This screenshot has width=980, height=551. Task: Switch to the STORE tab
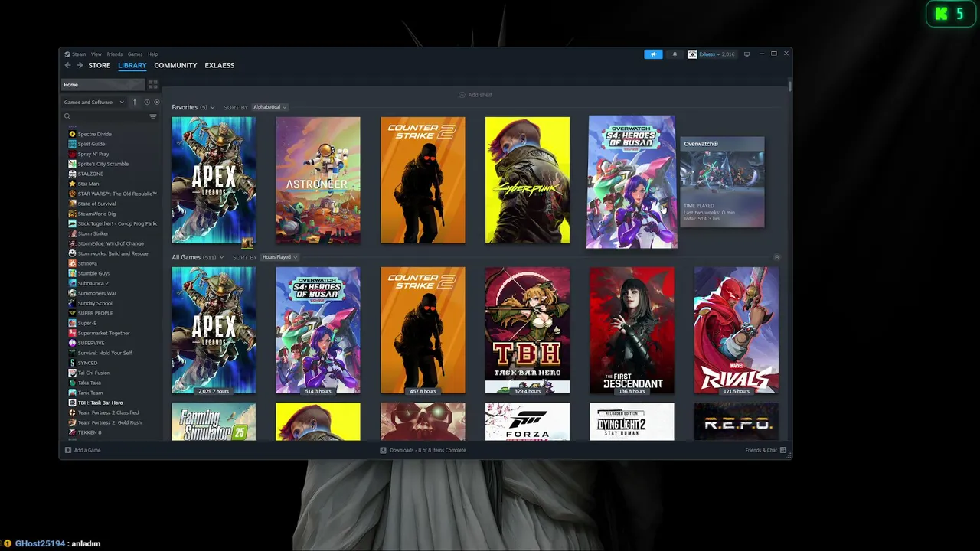click(x=100, y=65)
